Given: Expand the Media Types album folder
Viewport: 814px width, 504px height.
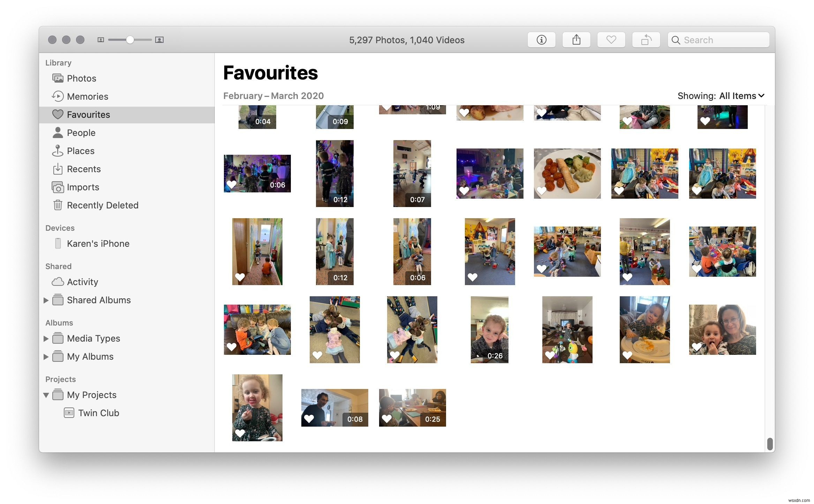Looking at the screenshot, I should pos(45,338).
